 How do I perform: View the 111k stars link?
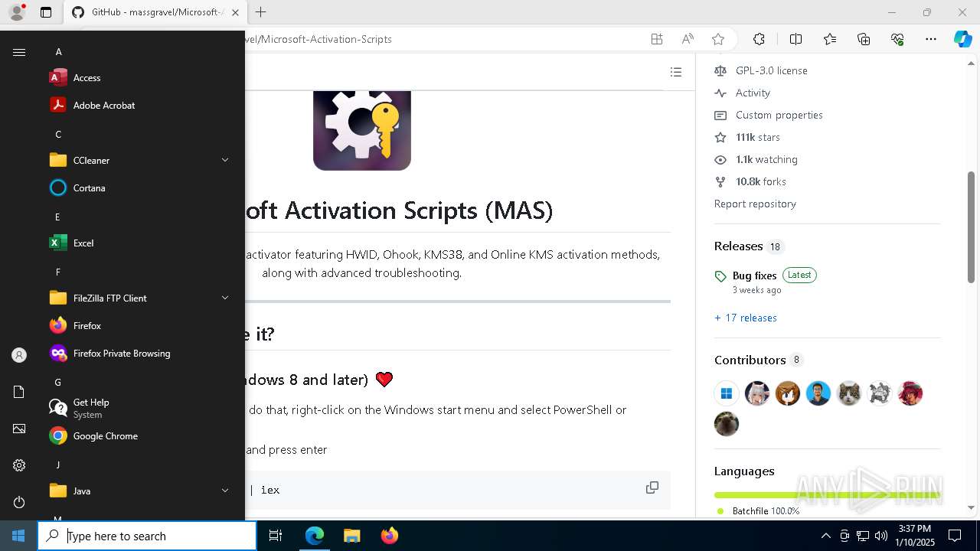(x=758, y=137)
